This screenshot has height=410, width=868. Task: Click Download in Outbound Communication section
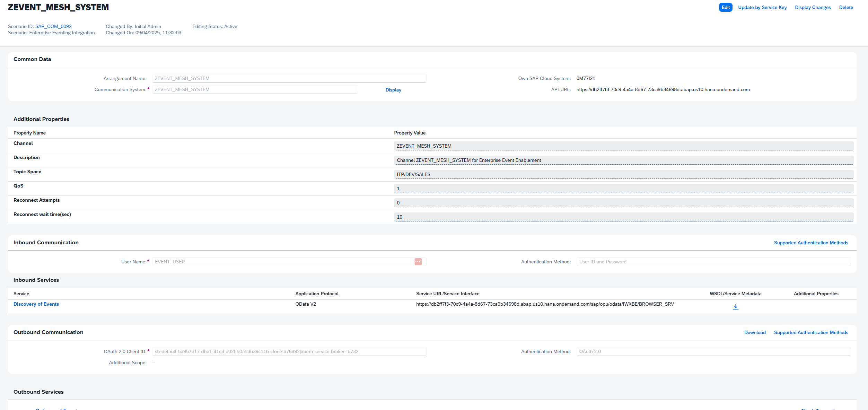tap(755, 332)
